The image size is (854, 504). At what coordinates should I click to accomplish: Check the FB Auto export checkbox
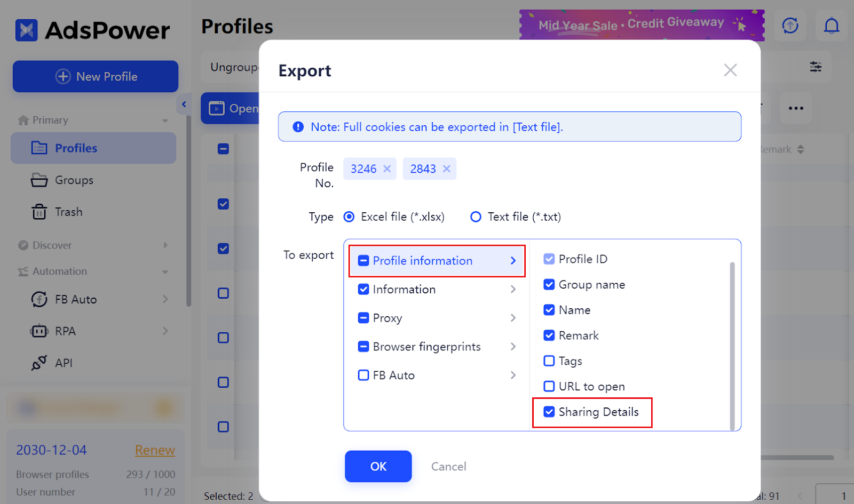pos(363,375)
